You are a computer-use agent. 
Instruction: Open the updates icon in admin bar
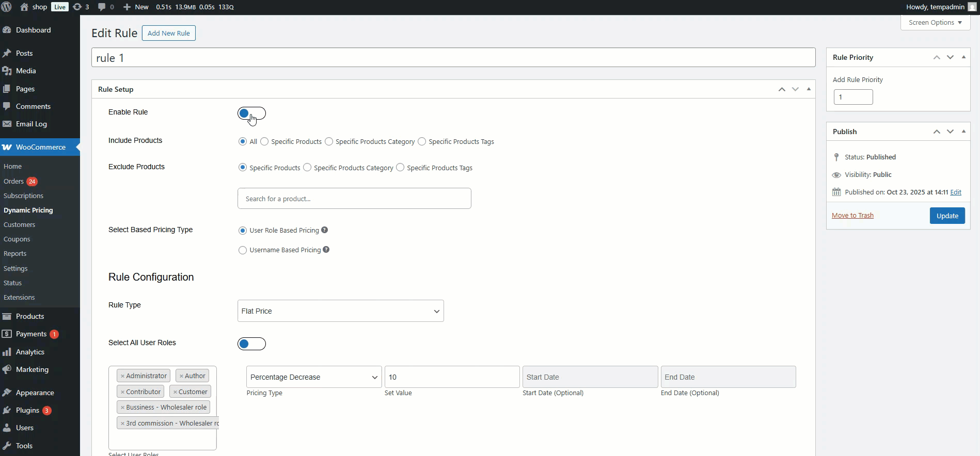(x=77, y=7)
